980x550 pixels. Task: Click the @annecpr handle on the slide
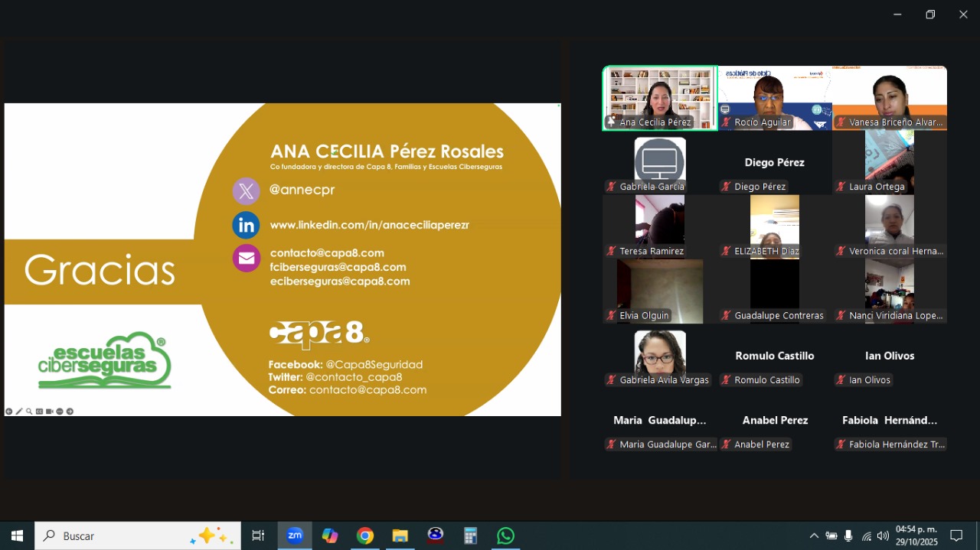(x=302, y=190)
